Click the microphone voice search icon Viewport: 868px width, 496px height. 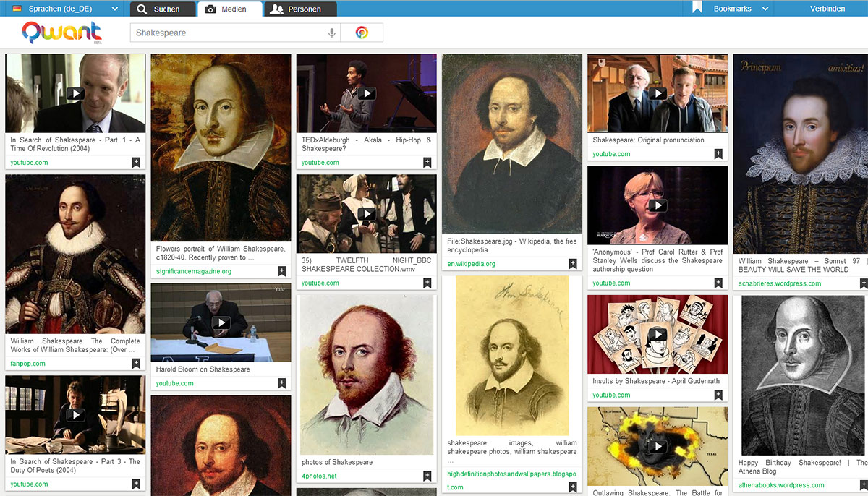[332, 33]
